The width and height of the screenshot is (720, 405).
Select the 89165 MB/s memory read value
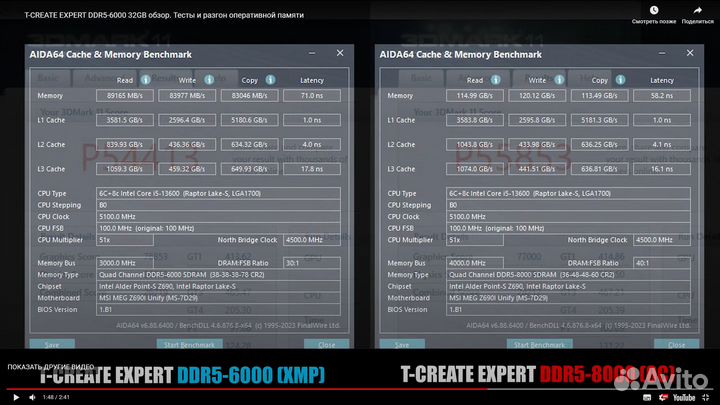[x=125, y=96]
